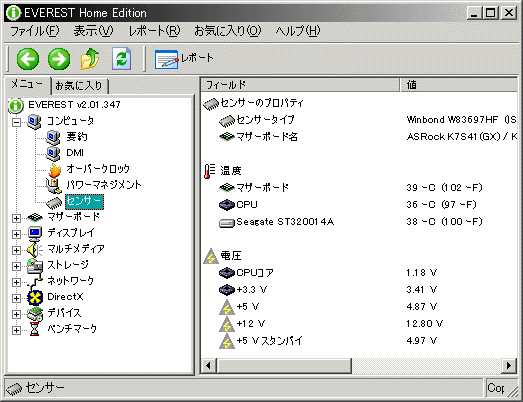This screenshot has height=402, width=523.
Task: Click the CPU chip icon under 温度
Action: [x=227, y=205]
